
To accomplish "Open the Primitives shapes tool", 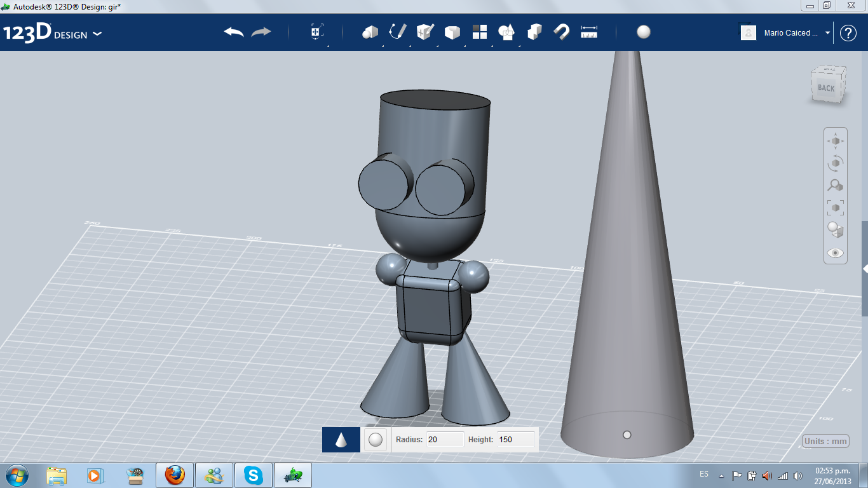I will pos(370,32).
